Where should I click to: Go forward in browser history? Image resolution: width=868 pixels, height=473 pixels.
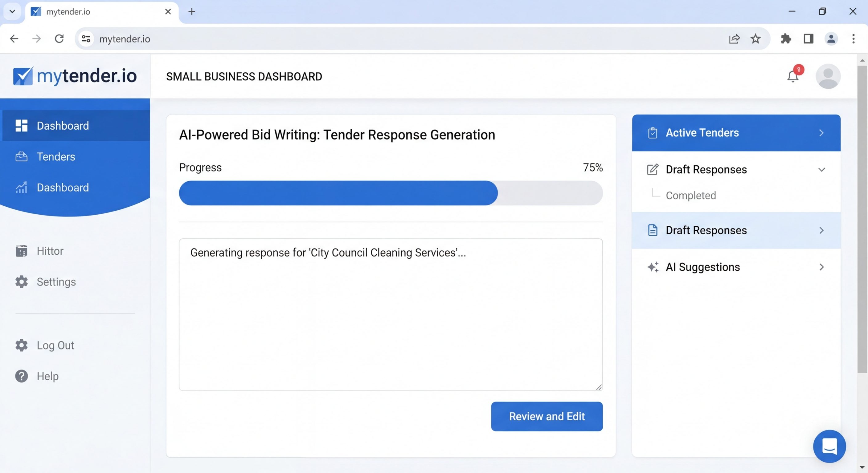point(36,39)
